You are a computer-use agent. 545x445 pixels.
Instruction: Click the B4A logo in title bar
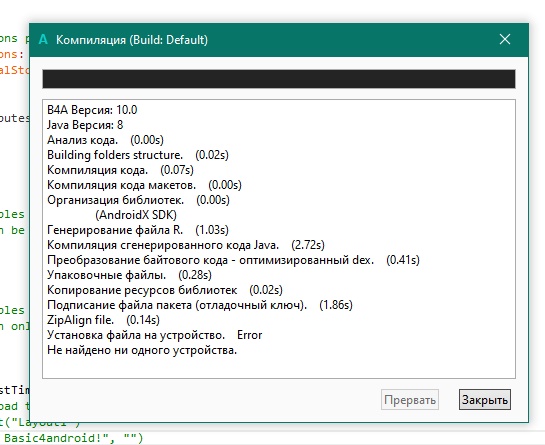pyautogui.click(x=43, y=39)
